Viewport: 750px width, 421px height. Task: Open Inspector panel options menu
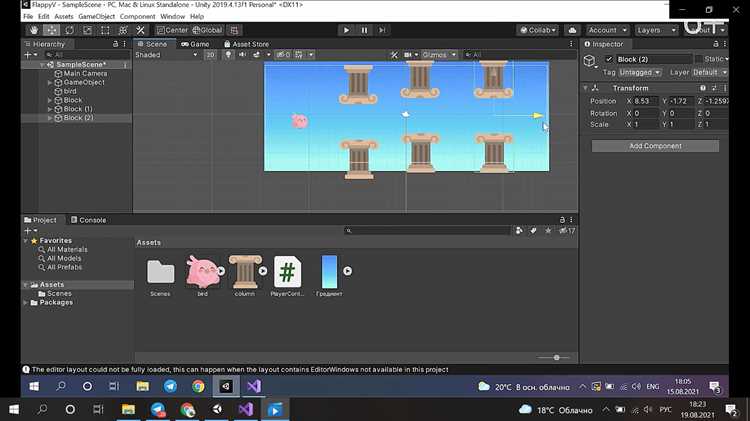725,44
